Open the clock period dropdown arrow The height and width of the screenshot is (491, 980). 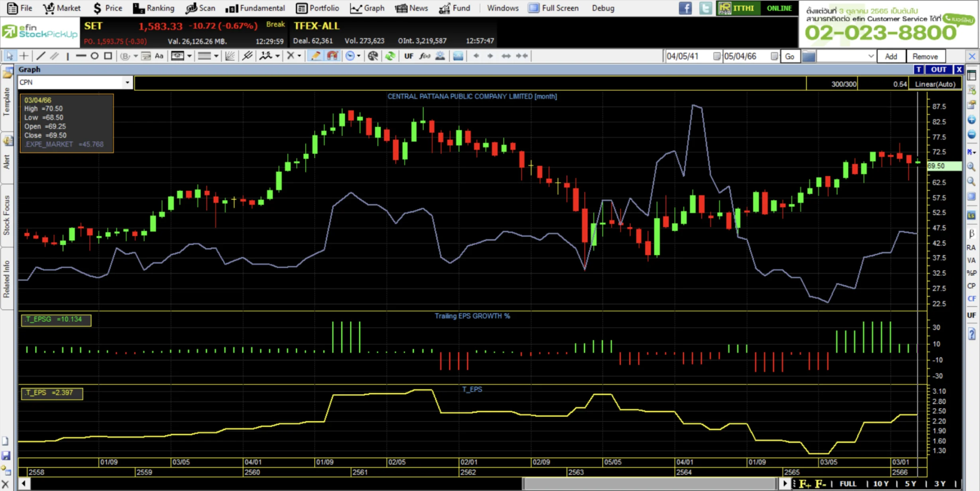(358, 56)
